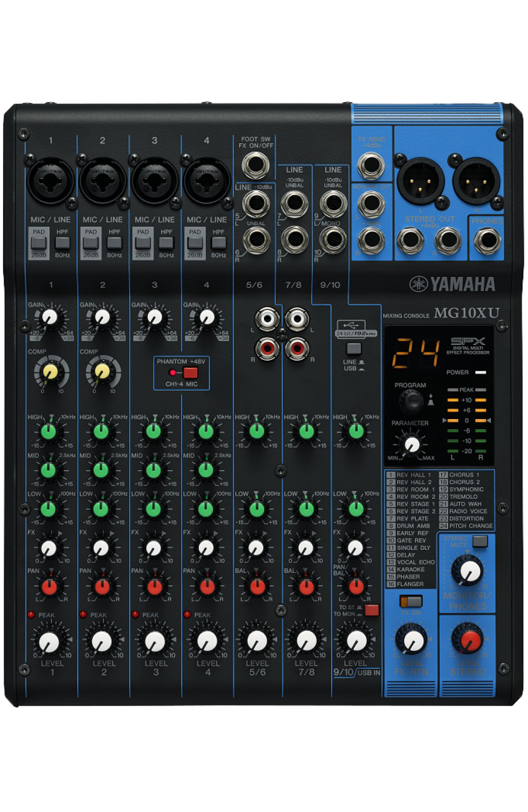Click the channel 3 MID EQ knob
Viewport: 528px width, 812px height.
153,470
